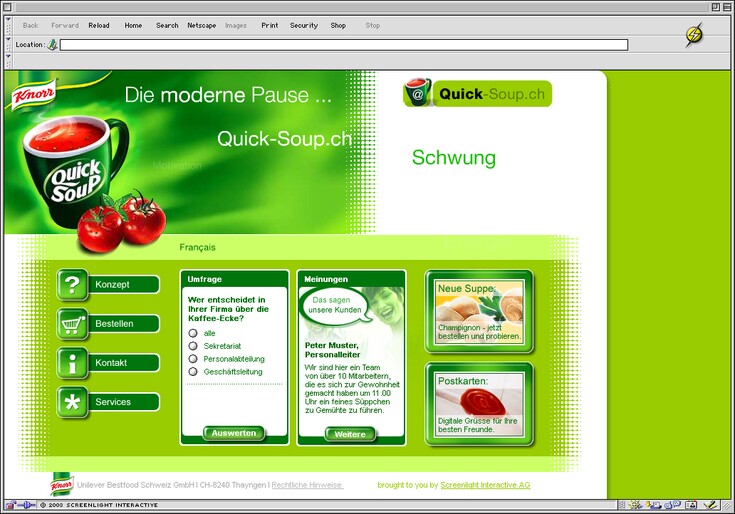This screenshot has width=735, height=514.
Task: Open the Postkarten digital greetings promo
Action: [479, 404]
